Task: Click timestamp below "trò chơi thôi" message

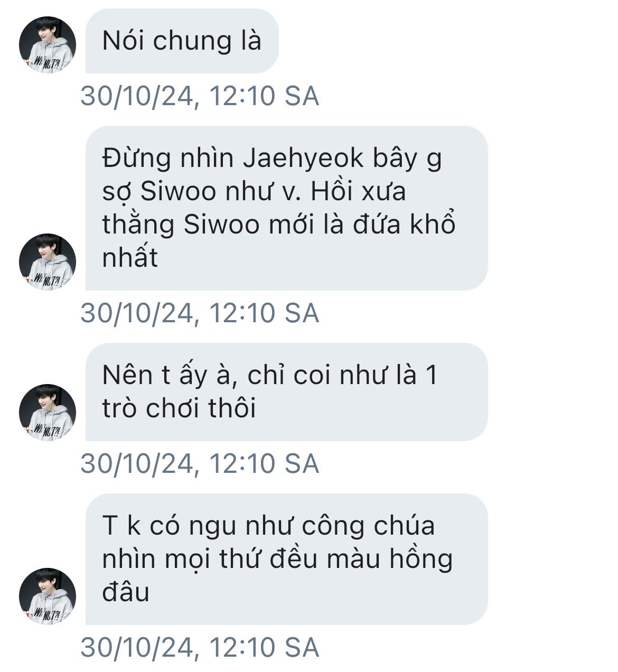Action: click(x=200, y=464)
